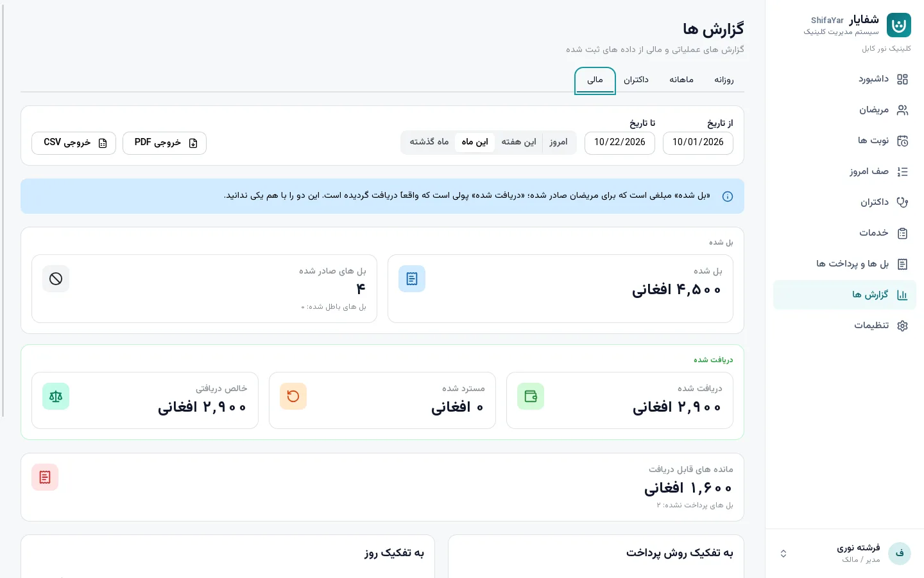The width and height of the screenshot is (924, 578).
Task: Edit the از تاریخ date field
Action: (x=697, y=143)
